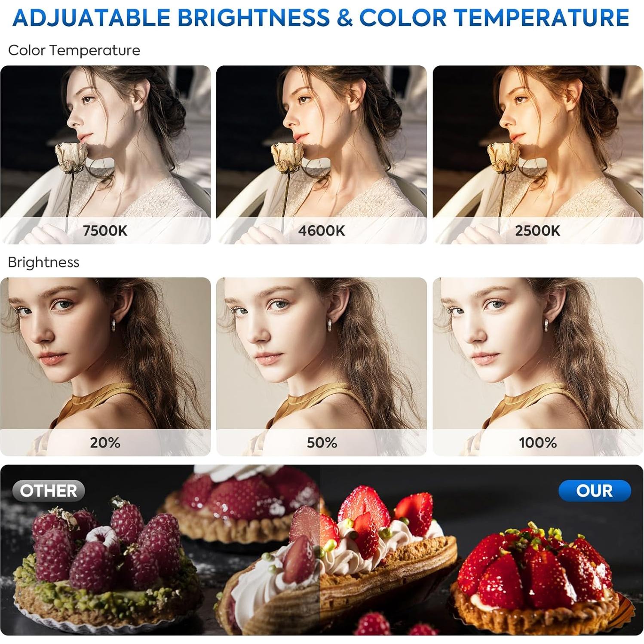Viewport: 644px width, 644px height.
Task: Click the OTHER gray badge
Action: (49, 491)
